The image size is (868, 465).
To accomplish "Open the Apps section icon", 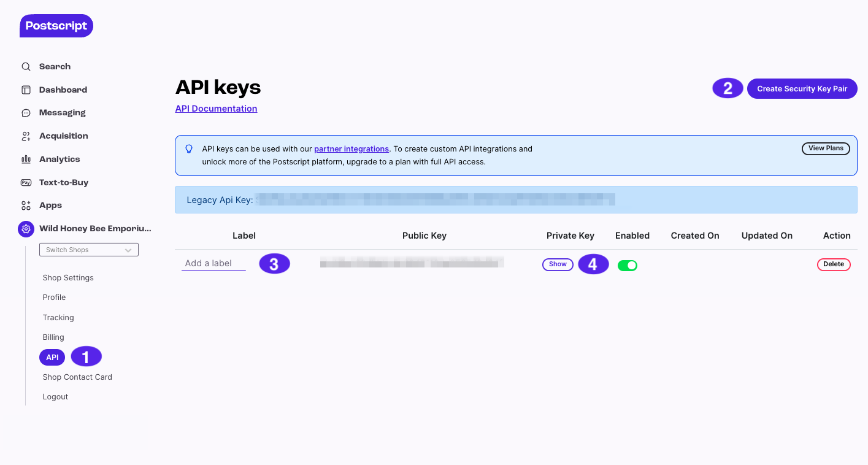I will (25, 205).
